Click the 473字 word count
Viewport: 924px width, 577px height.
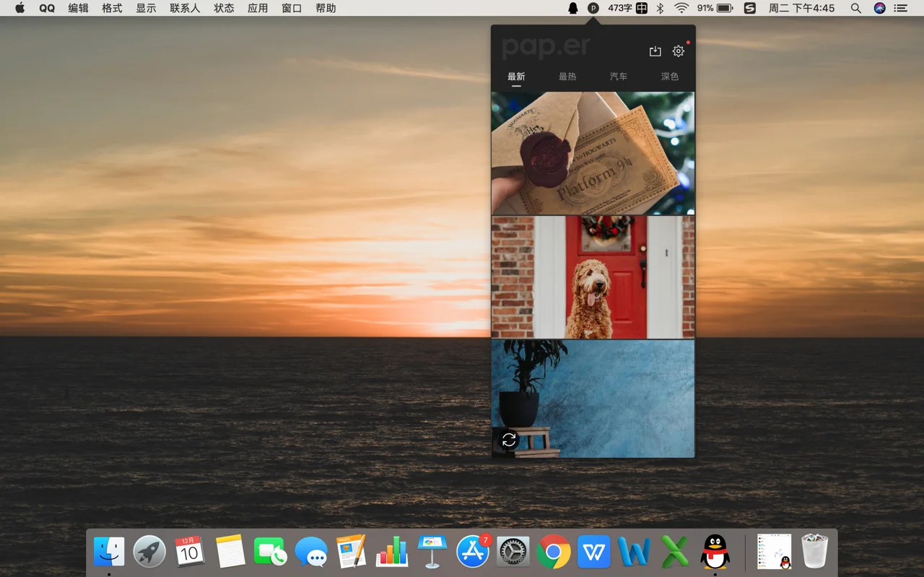coord(619,8)
